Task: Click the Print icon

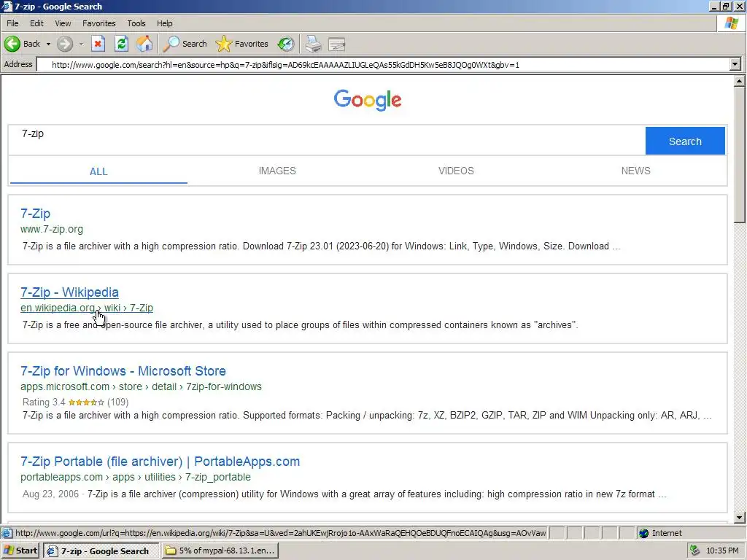Action: (x=314, y=44)
